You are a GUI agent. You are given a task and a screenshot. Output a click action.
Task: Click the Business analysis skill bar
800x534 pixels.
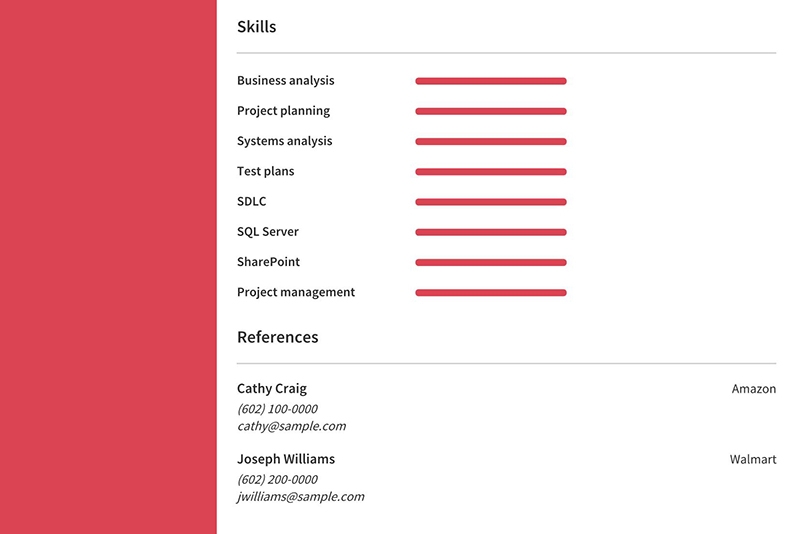point(491,81)
